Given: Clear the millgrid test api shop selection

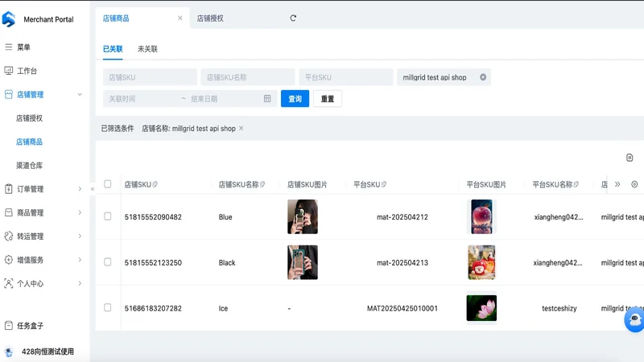Looking at the screenshot, I should 483,77.
